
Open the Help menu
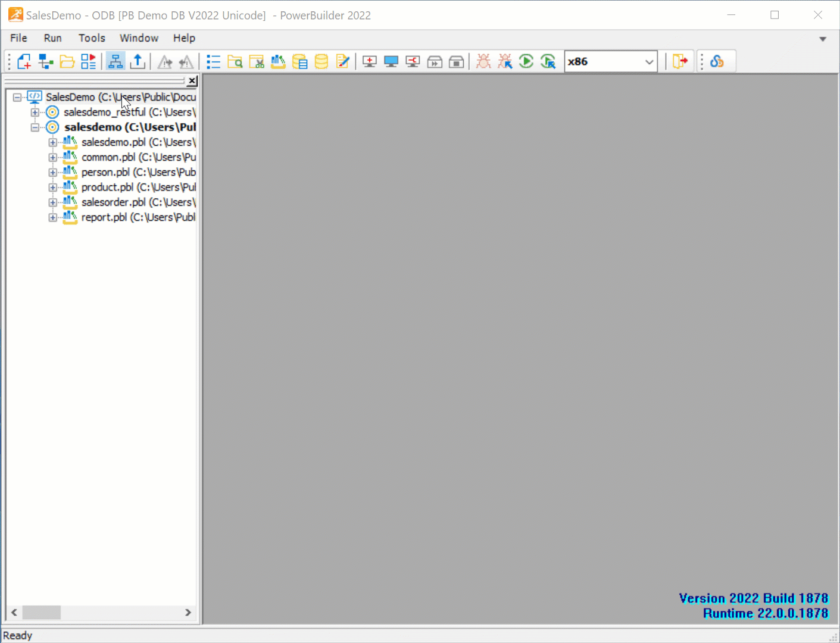184,38
